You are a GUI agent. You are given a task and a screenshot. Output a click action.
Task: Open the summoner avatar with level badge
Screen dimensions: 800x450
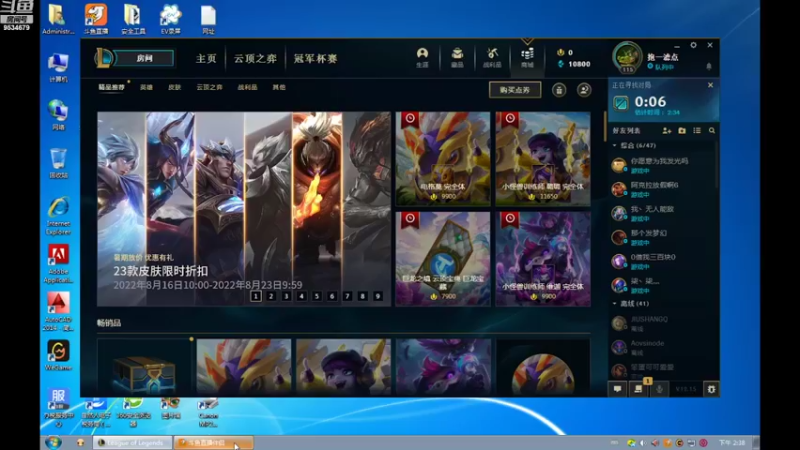pos(627,58)
